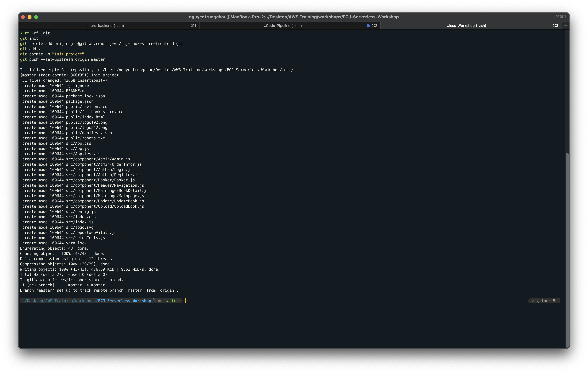Viewport: 588px width, 373px height.
Task: Click the 'src/component/Basket/Basket.js' line
Action: (x=79, y=180)
